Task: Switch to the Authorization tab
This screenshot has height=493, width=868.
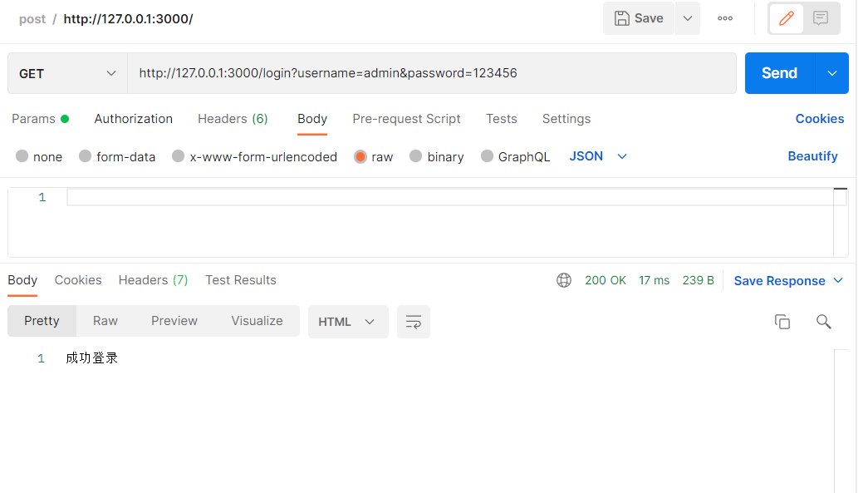Action: 134,119
